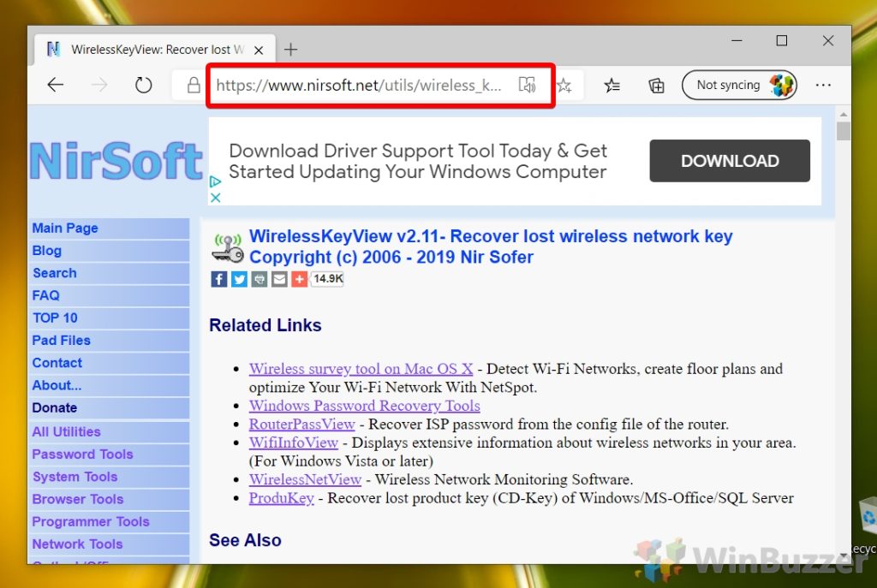Click the address bar URL field
The image size is (877, 588).
click(358, 86)
